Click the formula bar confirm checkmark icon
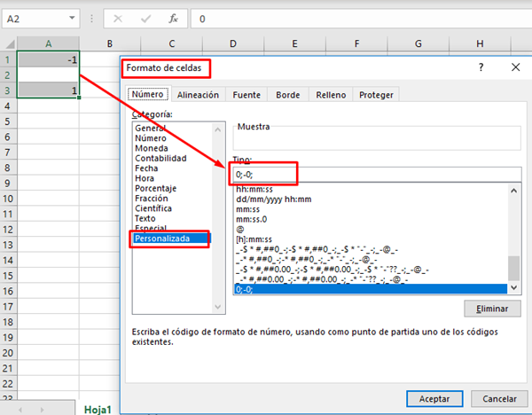The image size is (532, 415). pos(146,18)
